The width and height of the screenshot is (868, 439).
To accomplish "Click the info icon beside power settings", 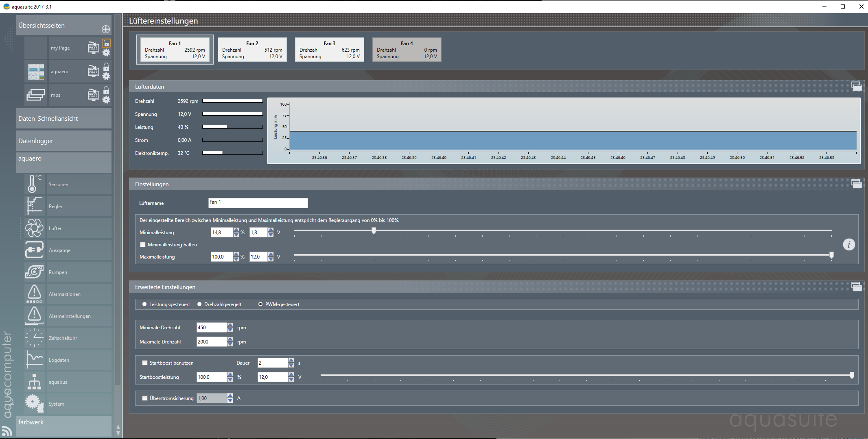I will pos(848,244).
